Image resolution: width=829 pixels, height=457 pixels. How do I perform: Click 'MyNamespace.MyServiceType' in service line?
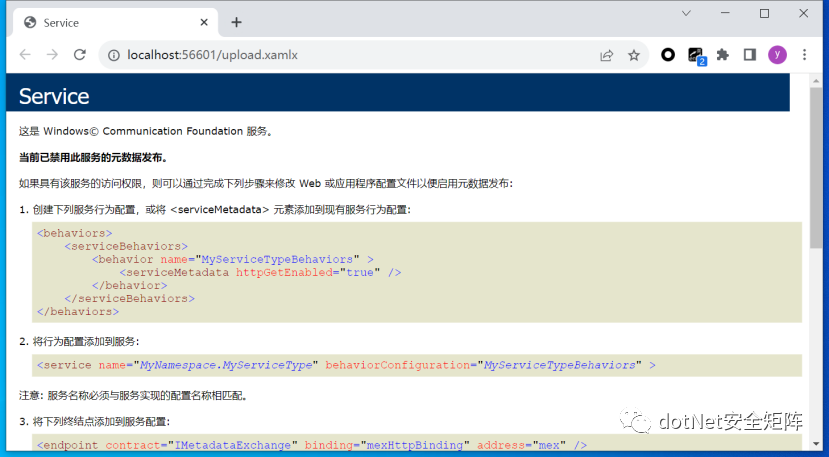[x=226, y=365]
